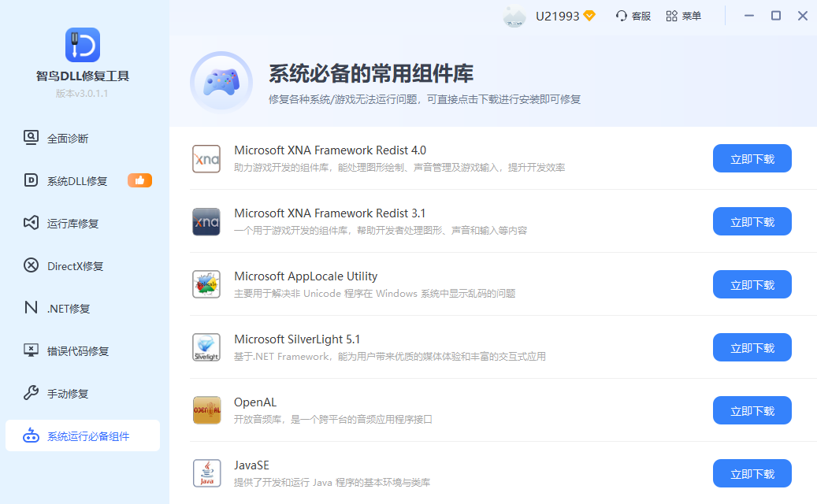The image size is (817, 504).
Task: Click the 系统DLL修复 D icon
Action: point(31,180)
